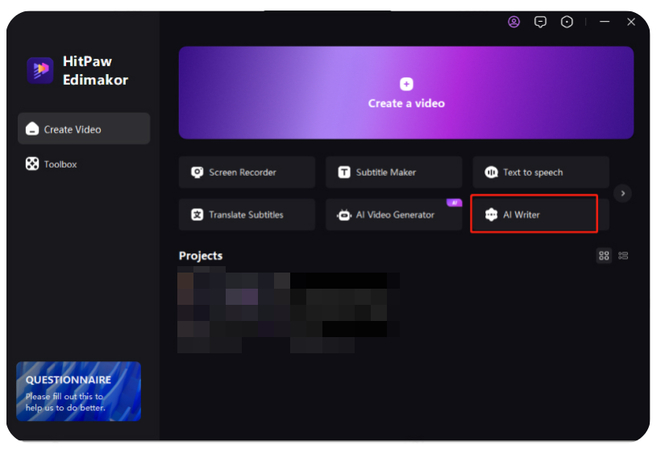
Task: Open Subtitle Maker
Action: (x=394, y=172)
